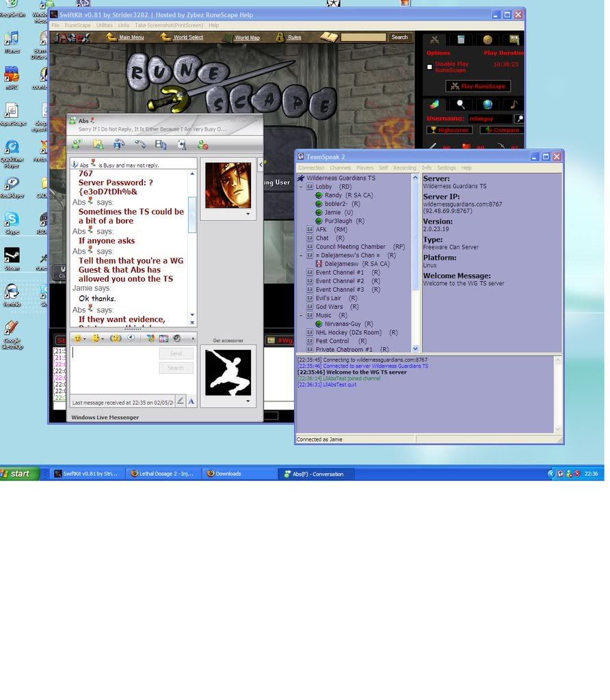Open the crossed swords tab in SwiftKit panel
610x700 pixels.
(x=434, y=40)
